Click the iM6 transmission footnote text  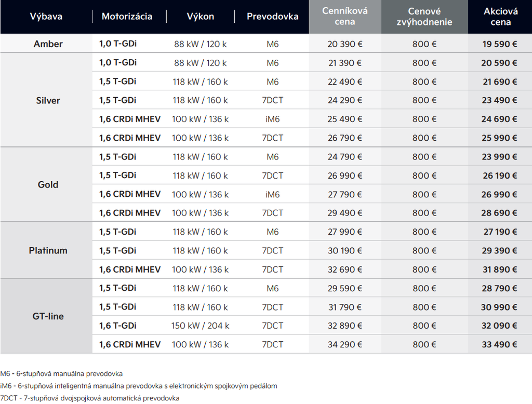[x=139, y=386]
